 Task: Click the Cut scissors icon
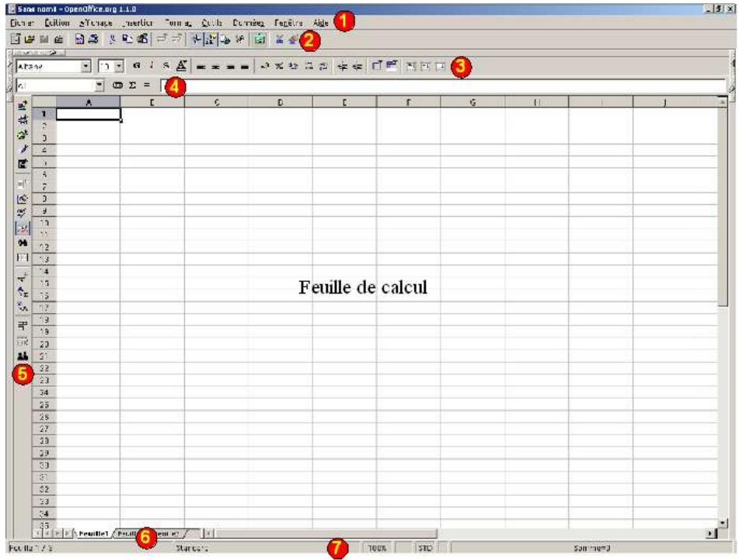tap(112, 40)
